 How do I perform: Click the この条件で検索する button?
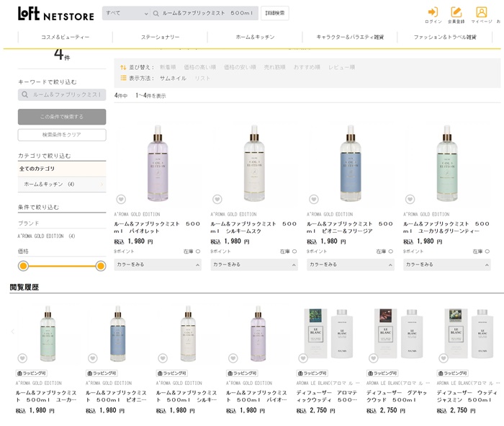[x=62, y=116]
